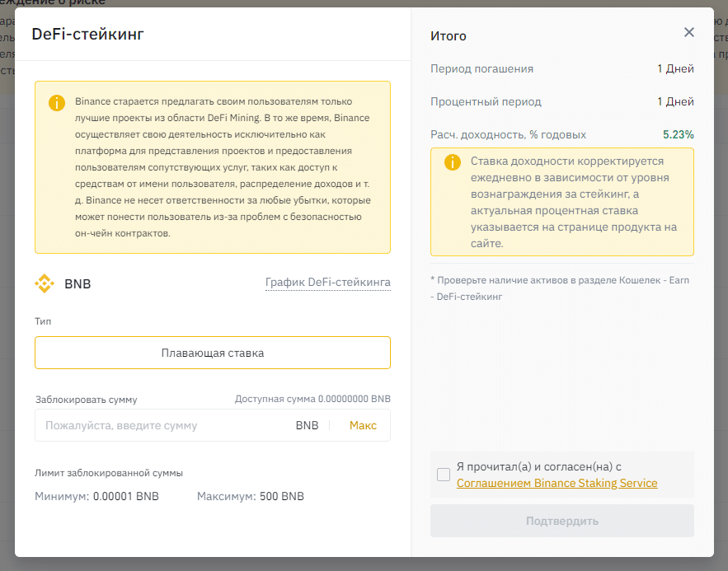Open the График DeFi-стейкинга link
This screenshot has height=571, width=728.
pos(327,283)
